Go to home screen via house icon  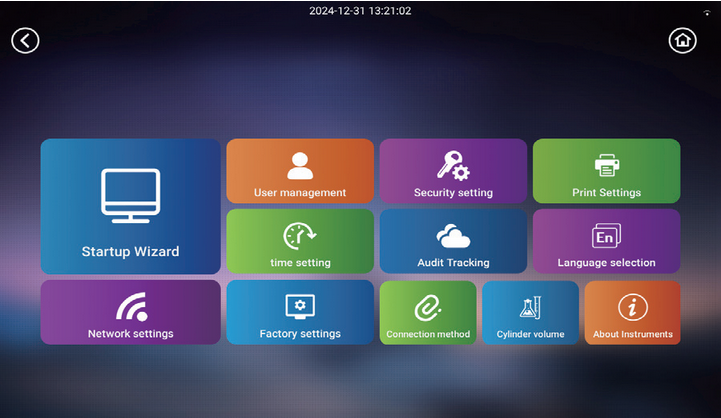(x=681, y=40)
